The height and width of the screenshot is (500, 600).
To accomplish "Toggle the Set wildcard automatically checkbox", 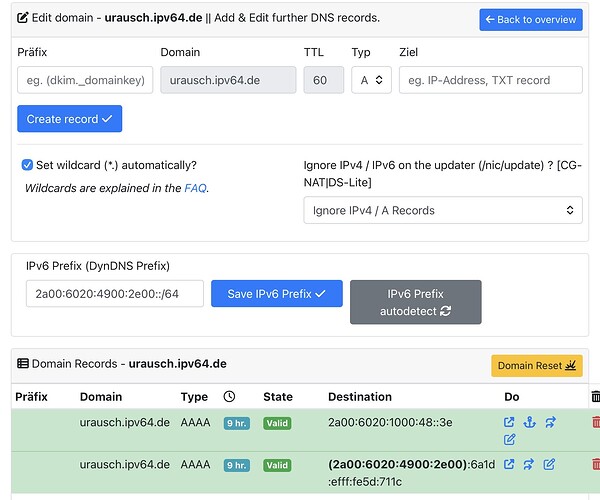I will pyautogui.click(x=28, y=165).
